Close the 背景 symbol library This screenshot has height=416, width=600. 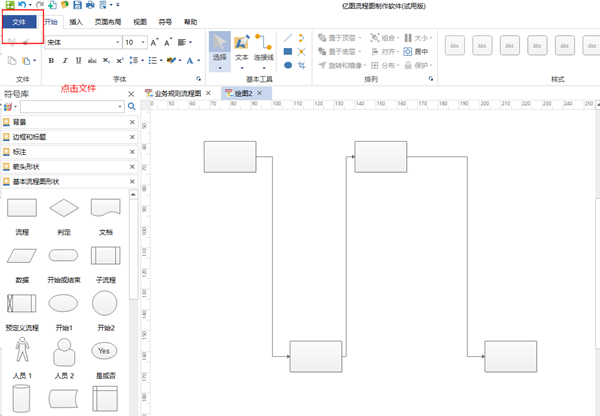tap(132, 121)
